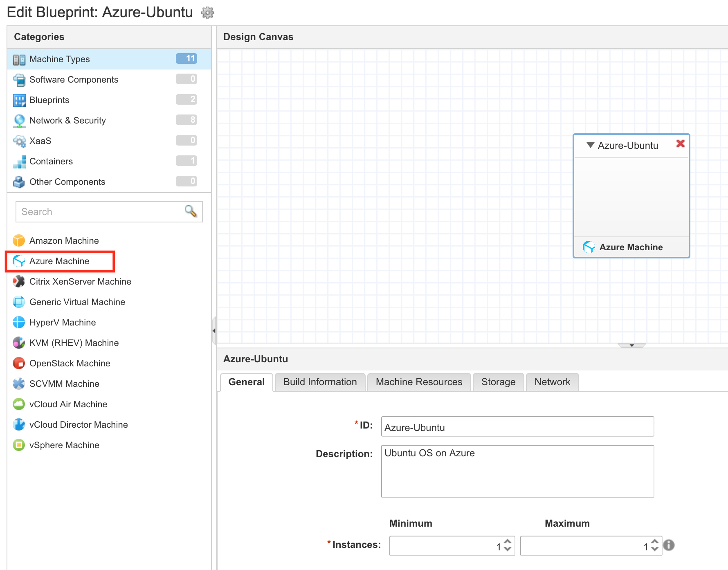Pick the OpenStack Machine icon
Image resolution: width=728 pixels, height=570 pixels.
coord(19,363)
